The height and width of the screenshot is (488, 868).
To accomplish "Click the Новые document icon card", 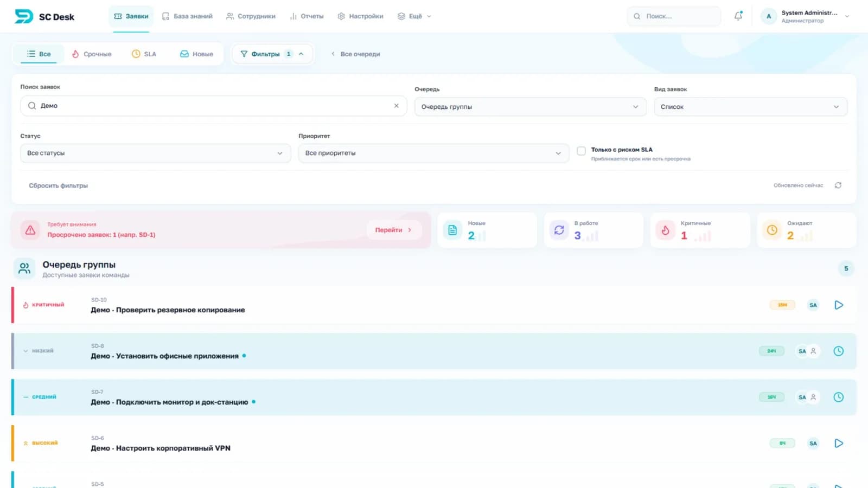I will pyautogui.click(x=452, y=230).
